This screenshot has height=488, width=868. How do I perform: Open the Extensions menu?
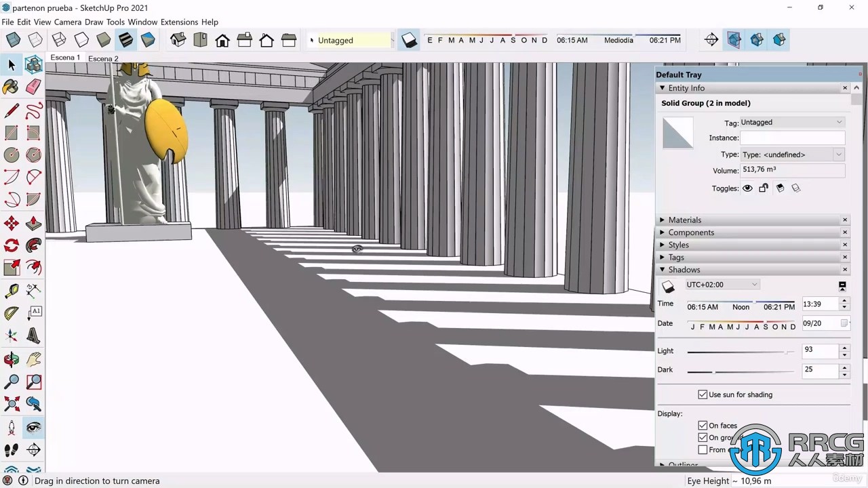point(179,22)
